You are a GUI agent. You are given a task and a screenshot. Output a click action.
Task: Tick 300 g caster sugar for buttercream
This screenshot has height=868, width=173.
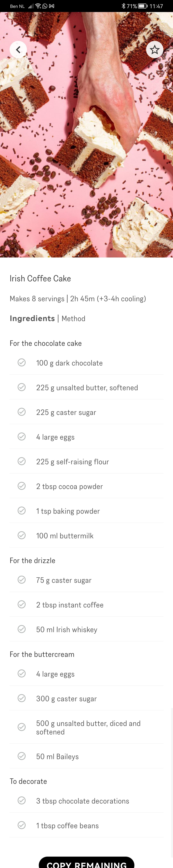click(x=21, y=698)
